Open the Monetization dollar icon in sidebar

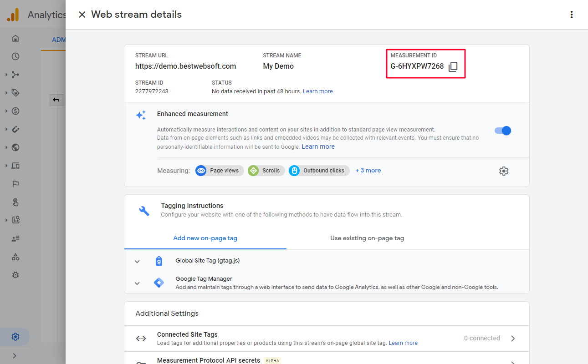15,111
